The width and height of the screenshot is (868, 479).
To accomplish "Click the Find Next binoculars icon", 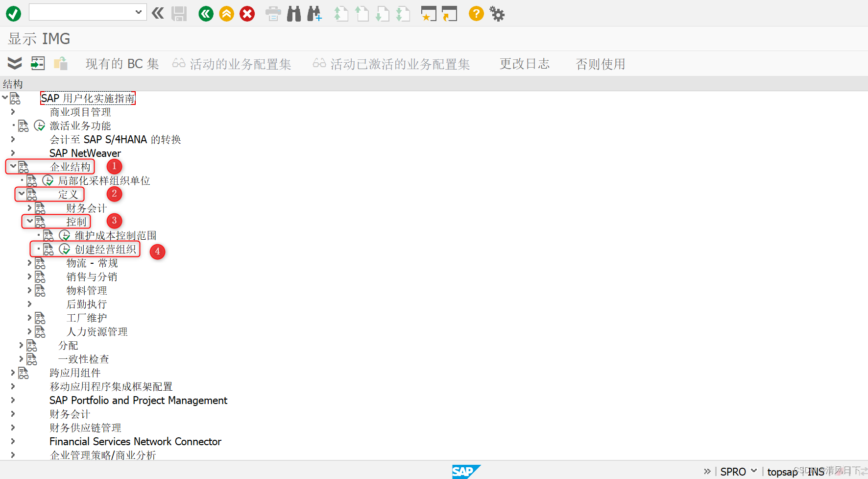I will click(314, 14).
